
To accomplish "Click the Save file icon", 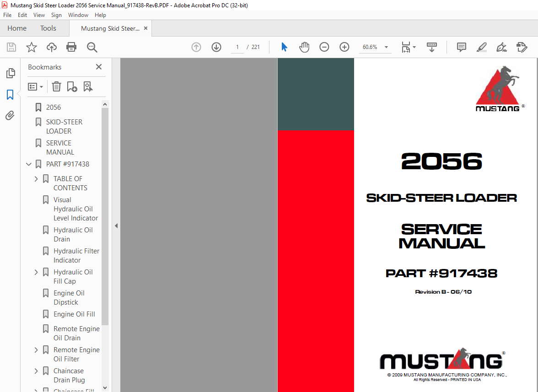I will click(11, 47).
